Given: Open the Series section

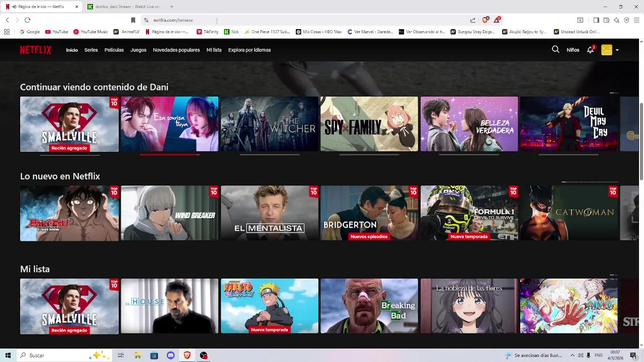Looking at the screenshot, I should click(91, 50).
